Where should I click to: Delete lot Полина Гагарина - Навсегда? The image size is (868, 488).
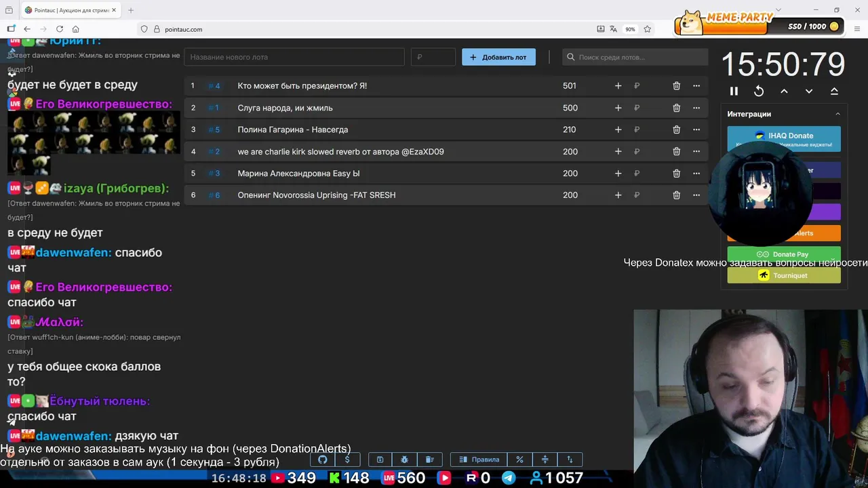[676, 129]
